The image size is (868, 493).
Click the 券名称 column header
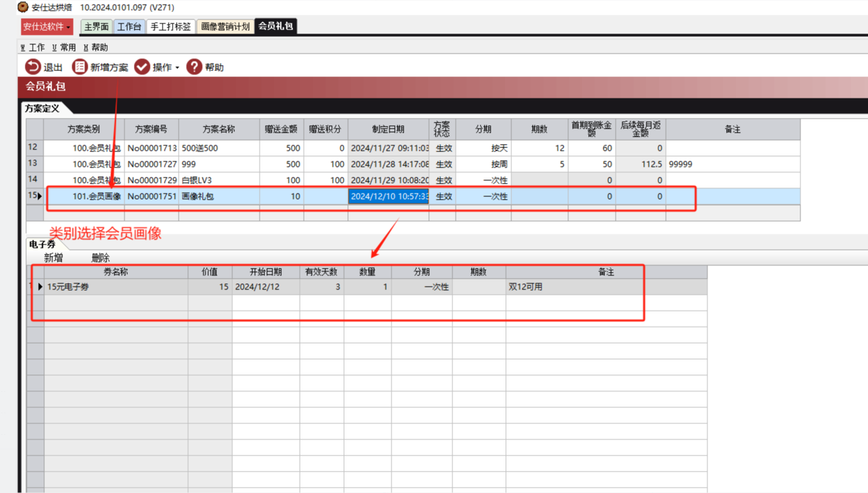pos(116,272)
